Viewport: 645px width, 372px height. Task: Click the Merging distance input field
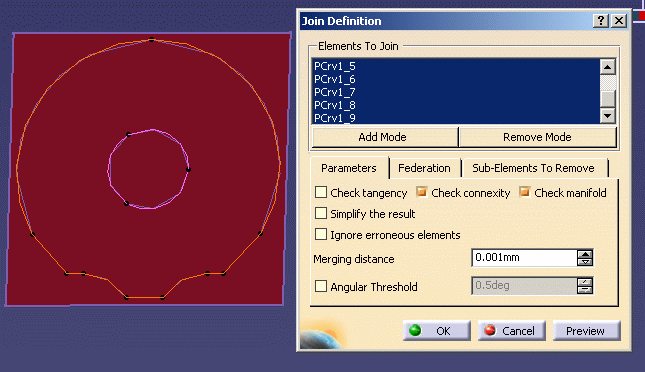tap(524, 258)
